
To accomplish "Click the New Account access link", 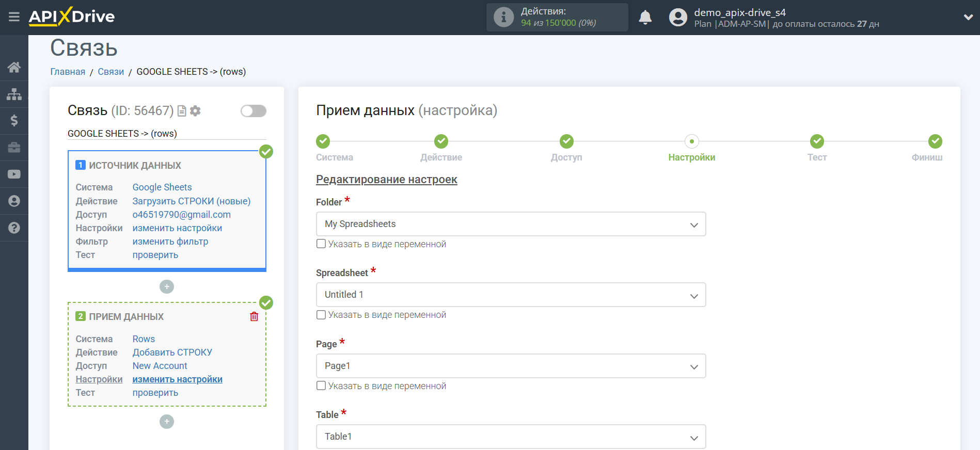I will point(160,366).
